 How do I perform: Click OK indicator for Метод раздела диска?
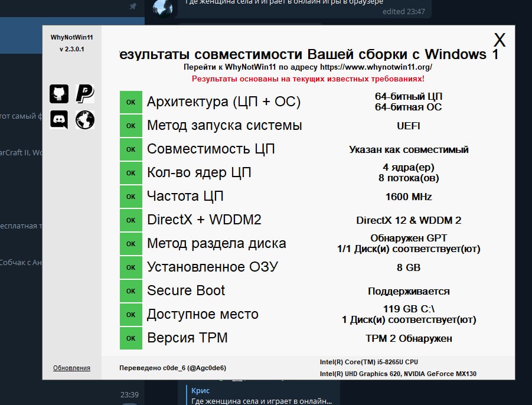(x=131, y=244)
